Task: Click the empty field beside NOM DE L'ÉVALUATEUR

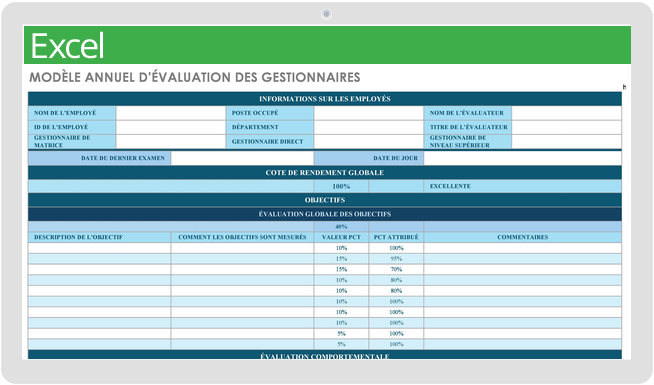Action: (566, 113)
